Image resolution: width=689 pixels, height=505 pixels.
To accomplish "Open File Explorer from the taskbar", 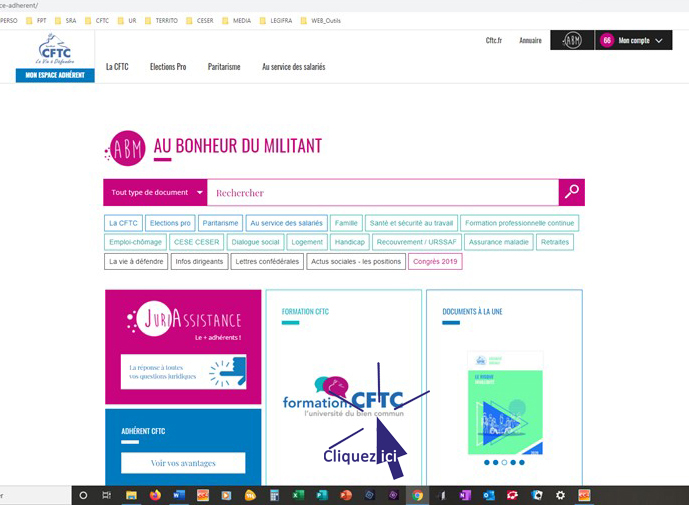I will coord(131,495).
